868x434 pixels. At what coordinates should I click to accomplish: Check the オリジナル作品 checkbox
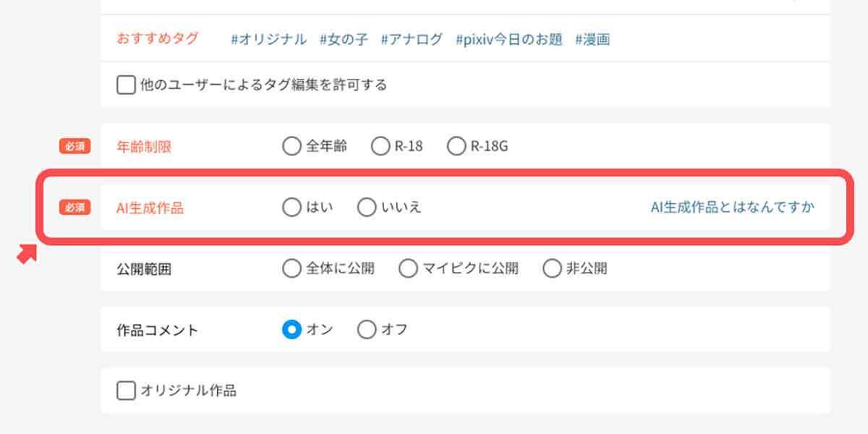[x=126, y=391]
